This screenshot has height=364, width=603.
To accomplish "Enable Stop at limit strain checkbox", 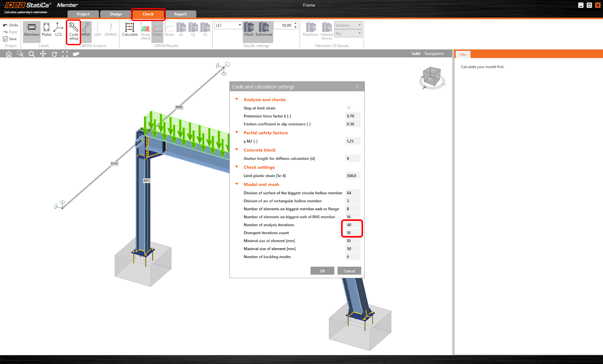I will pyautogui.click(x=349, y=108).
